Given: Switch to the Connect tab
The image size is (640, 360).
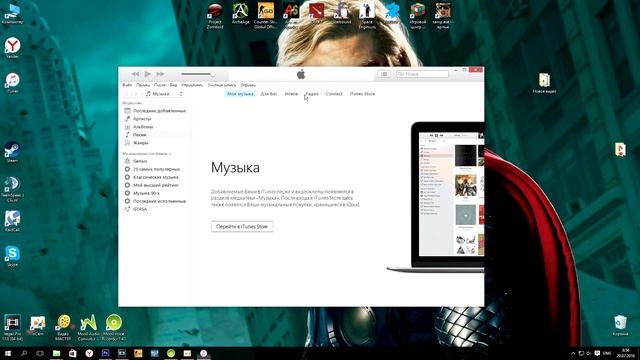Looking at the screenshot, I should click(x=334, y=94).
